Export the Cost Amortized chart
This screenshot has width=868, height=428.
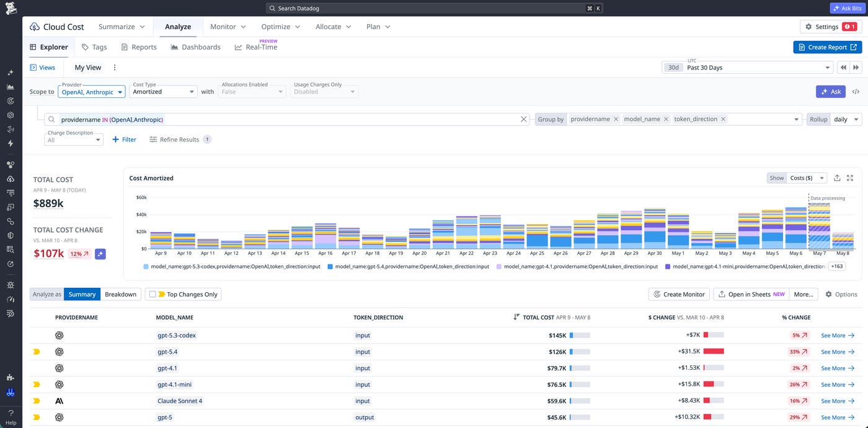pos(837,178)
